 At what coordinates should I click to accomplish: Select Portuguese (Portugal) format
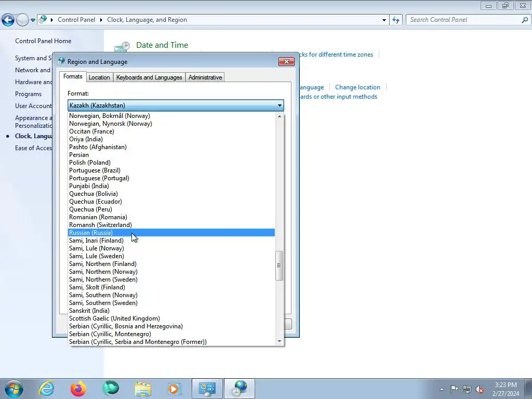pyautogui.click(x=171, y=178)
